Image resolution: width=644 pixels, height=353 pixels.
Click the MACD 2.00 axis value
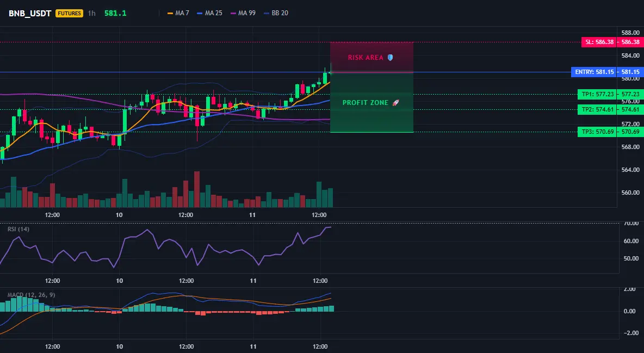coord(630,289)
